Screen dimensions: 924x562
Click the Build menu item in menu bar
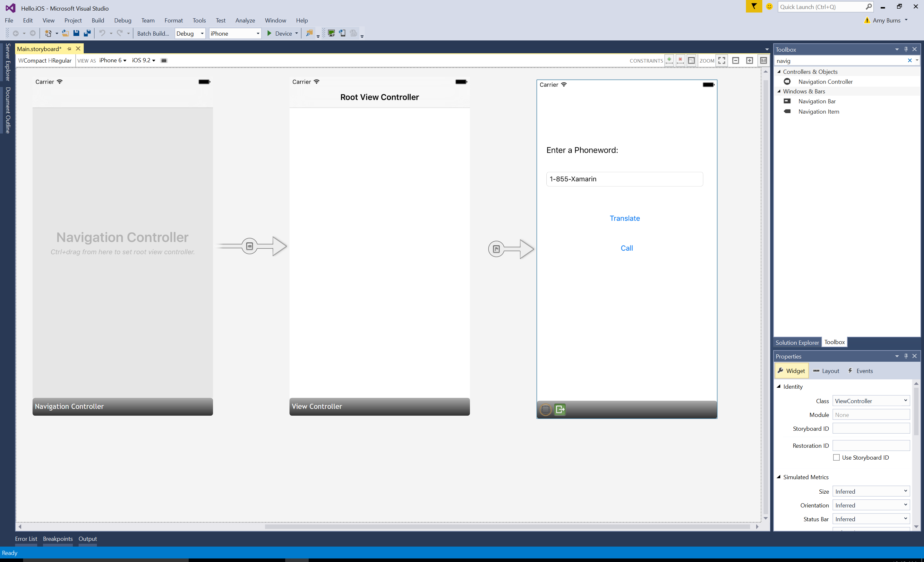click(x=98, y=20)
